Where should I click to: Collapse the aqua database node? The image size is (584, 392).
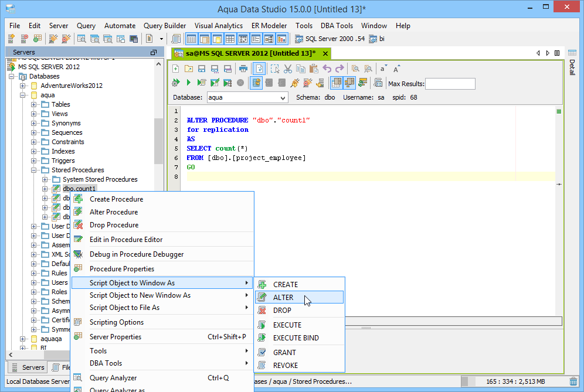(x=23, y=96)
